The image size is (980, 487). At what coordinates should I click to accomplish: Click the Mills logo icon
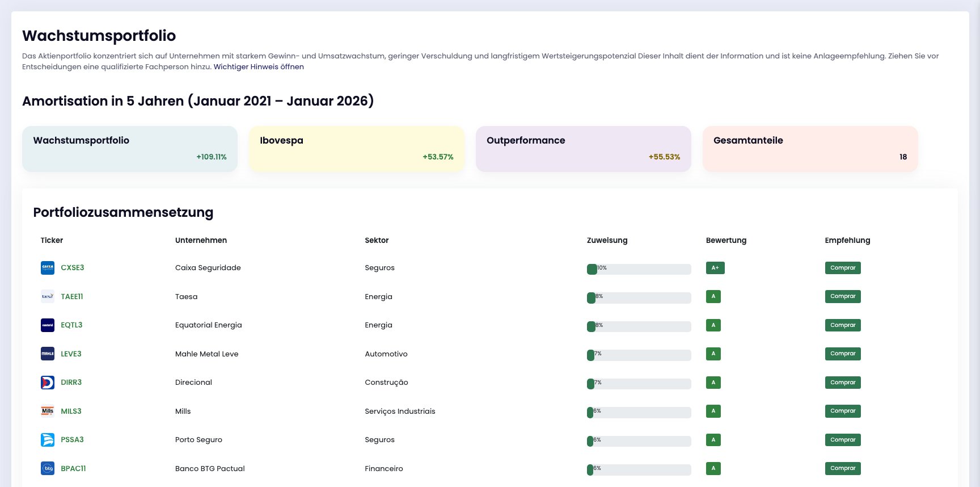[x=48, y=411]
